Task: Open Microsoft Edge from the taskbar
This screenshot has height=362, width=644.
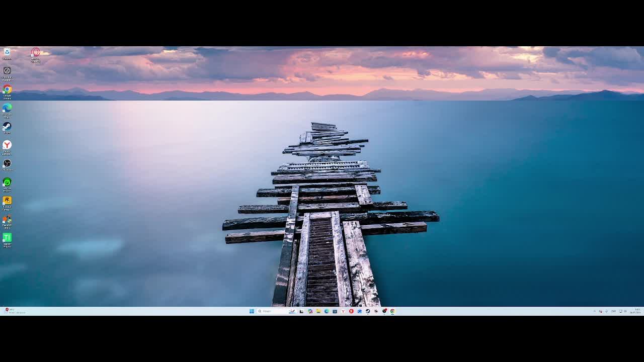Action: pos(327,311)
